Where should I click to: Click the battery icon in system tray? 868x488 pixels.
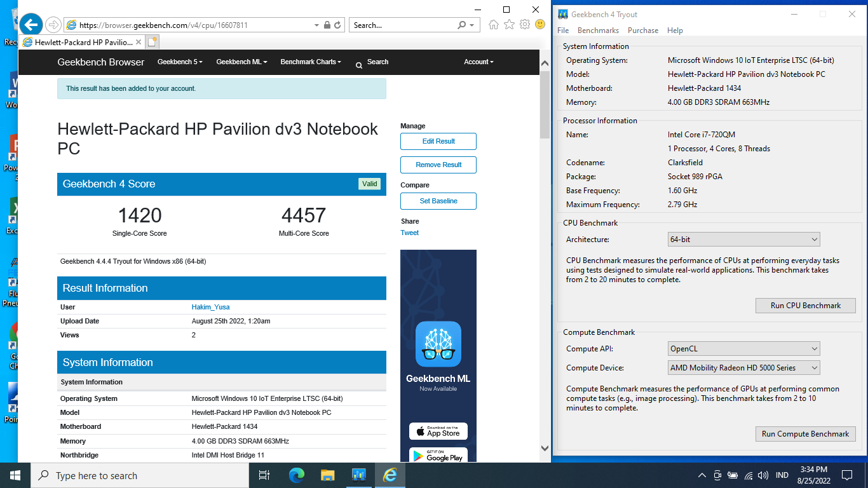733,475
